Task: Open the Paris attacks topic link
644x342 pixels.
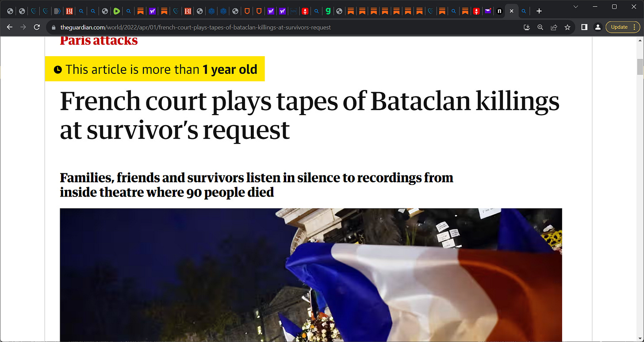Action: coord(99,41)
